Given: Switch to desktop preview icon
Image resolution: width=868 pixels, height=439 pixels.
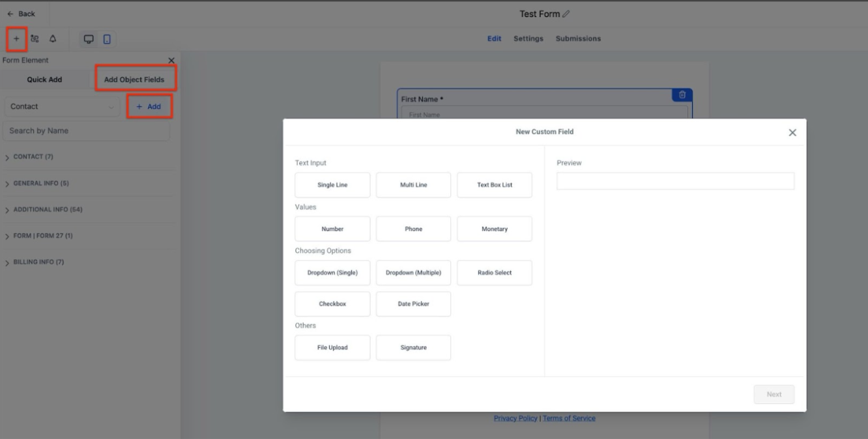Looking at the screenshot, I should coord(89,39).
